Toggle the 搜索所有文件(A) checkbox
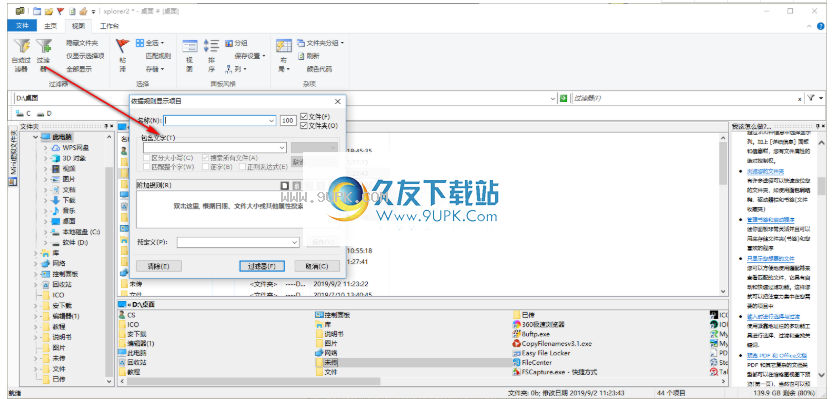The image size is (833, 399). point(205,158)
